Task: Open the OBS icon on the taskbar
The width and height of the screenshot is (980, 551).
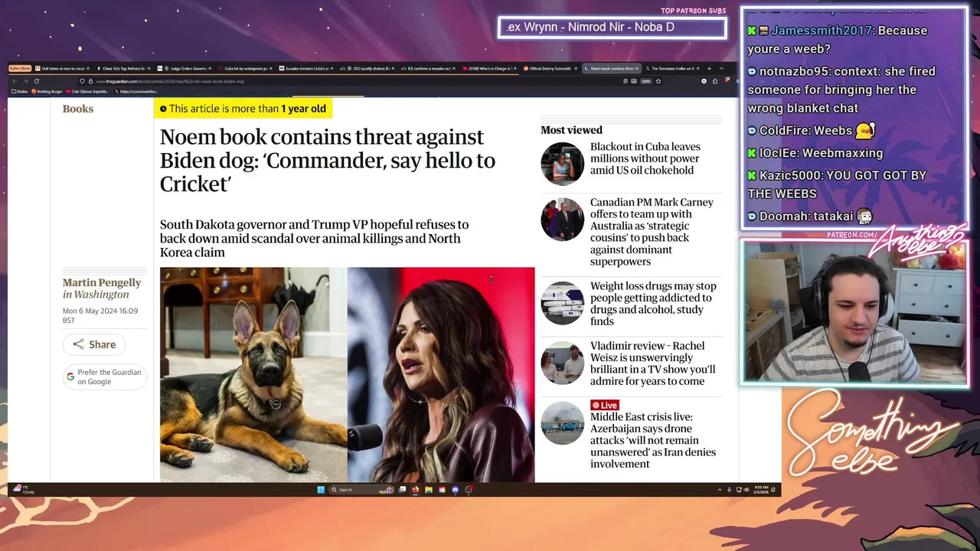Action: click(x=469, y=490)
